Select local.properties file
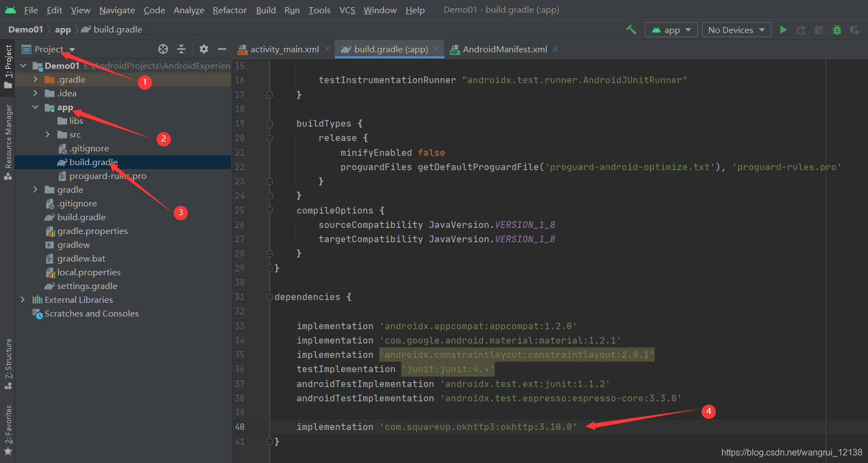 [83, 272]
